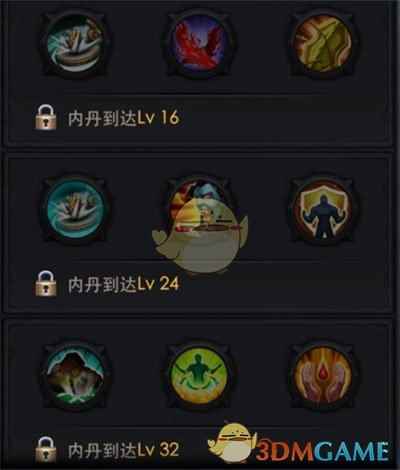
Task: Click the 内丹到达Lv 32 unlock label
Action: click(124, 450)
